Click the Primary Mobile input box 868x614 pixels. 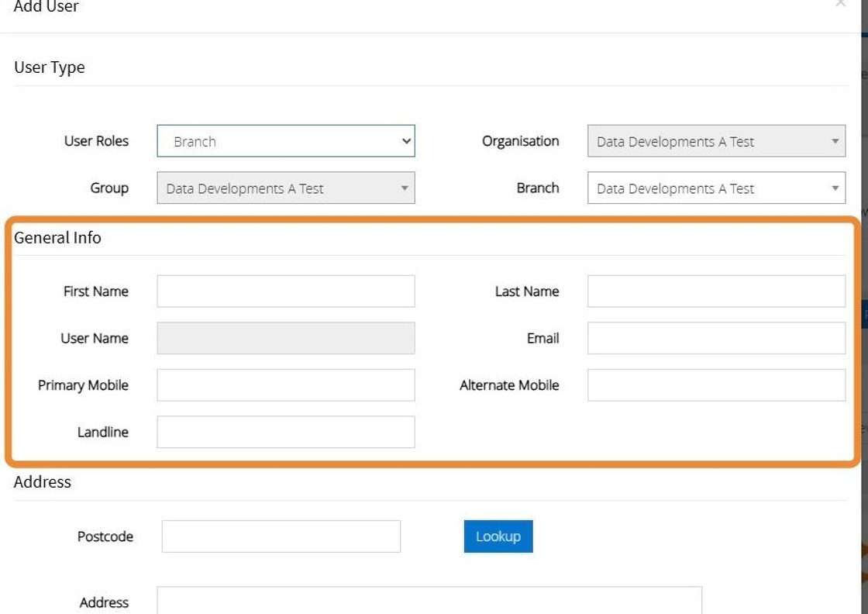(x=285, y=385)
